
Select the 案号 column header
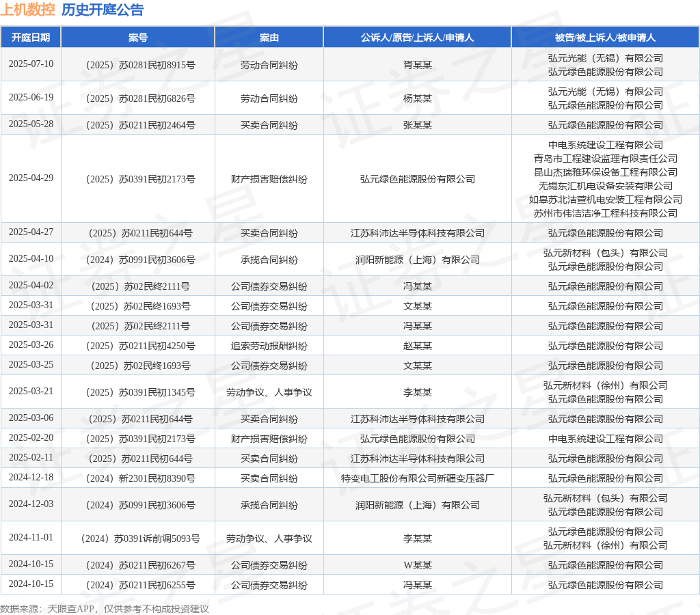point(138,38)
